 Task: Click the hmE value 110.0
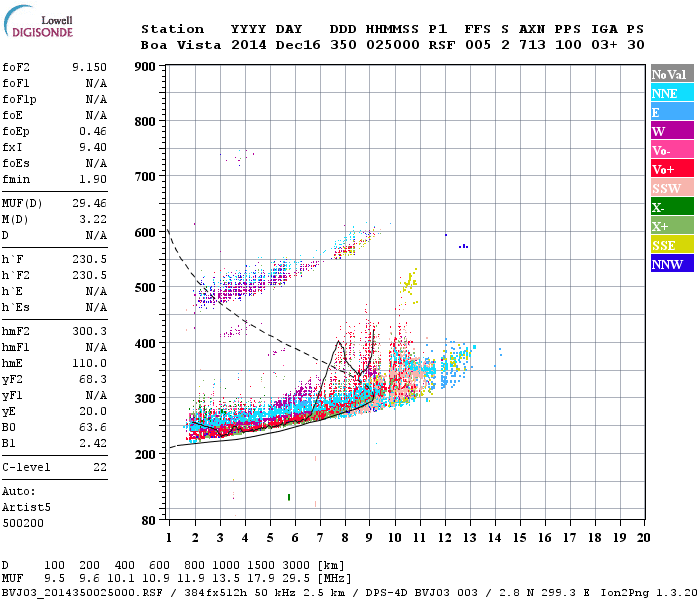tap(89, 363)
